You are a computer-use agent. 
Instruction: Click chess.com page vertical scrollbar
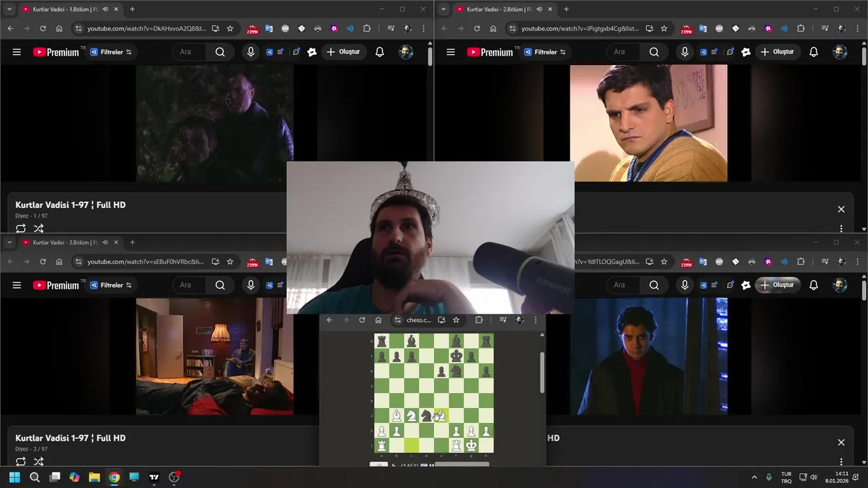541,371
